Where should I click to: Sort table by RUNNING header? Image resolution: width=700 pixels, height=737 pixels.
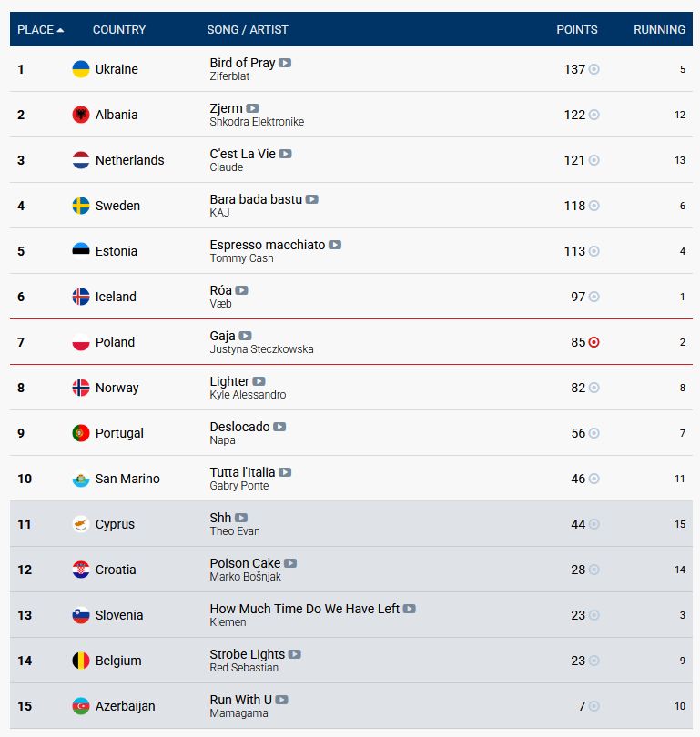(x=659, y=30)
